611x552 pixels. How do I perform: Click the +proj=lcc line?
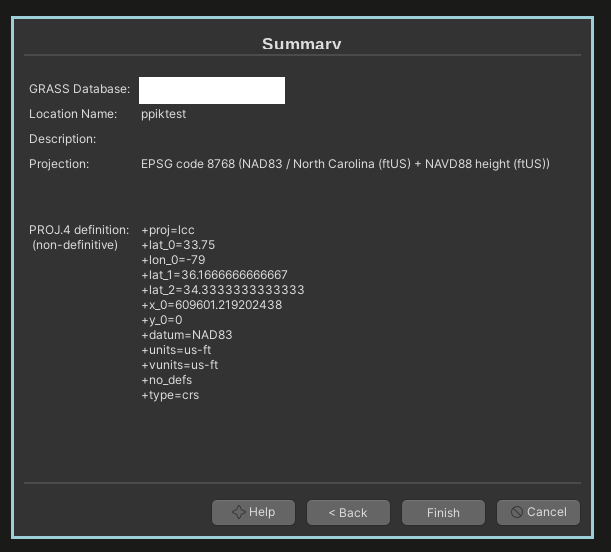[x=168, y=230]
